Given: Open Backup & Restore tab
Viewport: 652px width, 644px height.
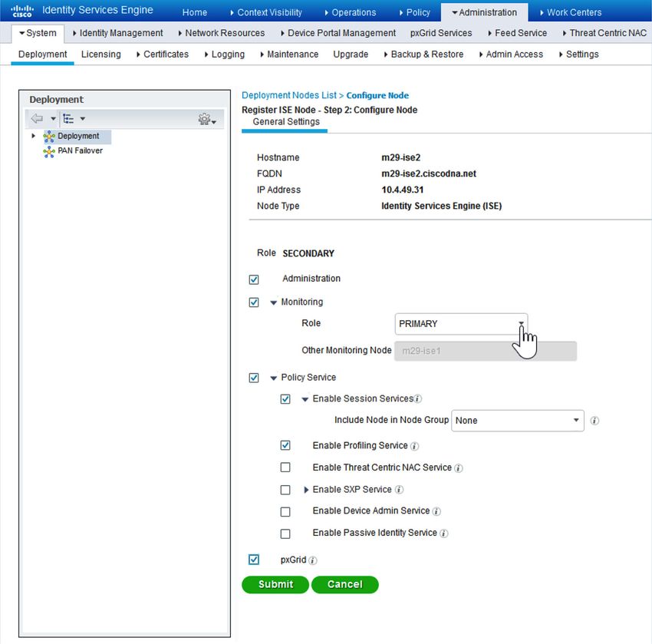Looking at the screenshot, I should pyautogui.click(x=423, y=54).
